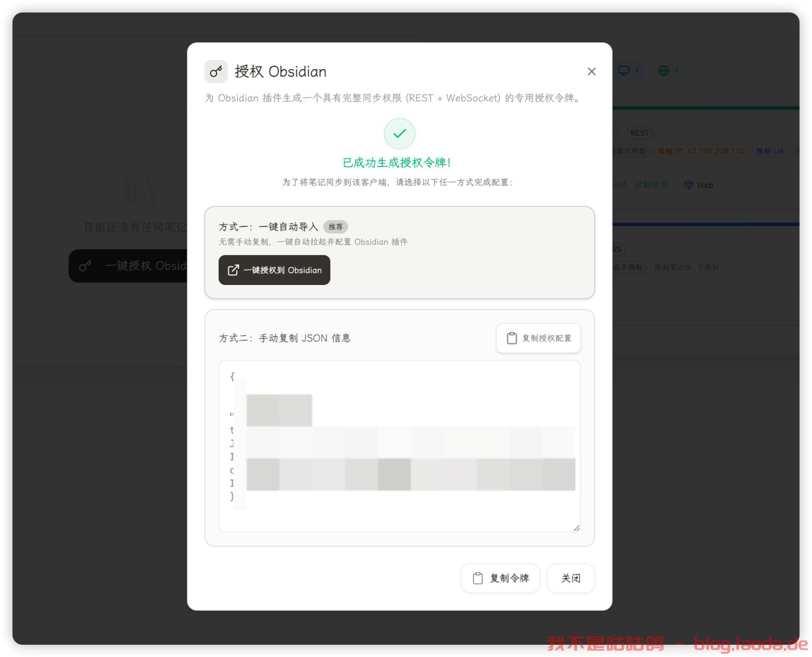Image resolution: width=812 pixels, height=657 pixels.
Task: Click the REST tag in the background page
Action: pyautogui.click(x=639, y=133)
